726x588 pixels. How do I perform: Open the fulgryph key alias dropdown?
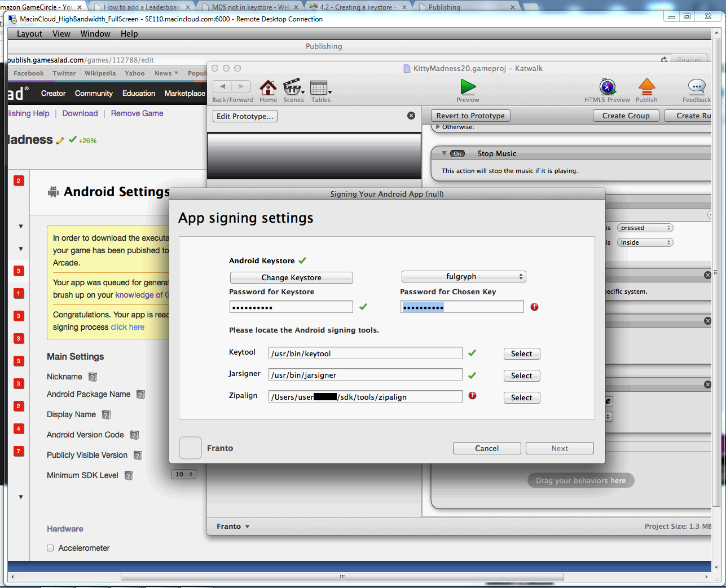coord(464,277)
